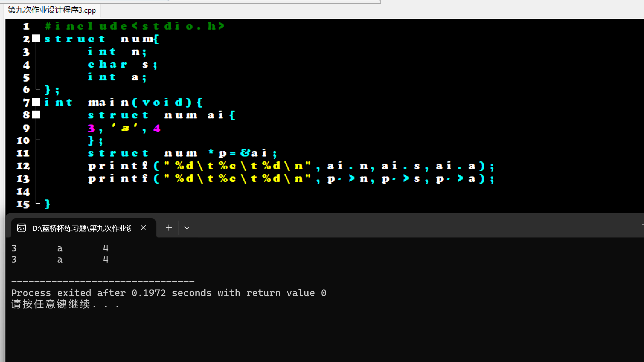Place cursor on the #include<stdio.h> line
The width and height of the screenshot is (644, 362).
click(134, 26)
